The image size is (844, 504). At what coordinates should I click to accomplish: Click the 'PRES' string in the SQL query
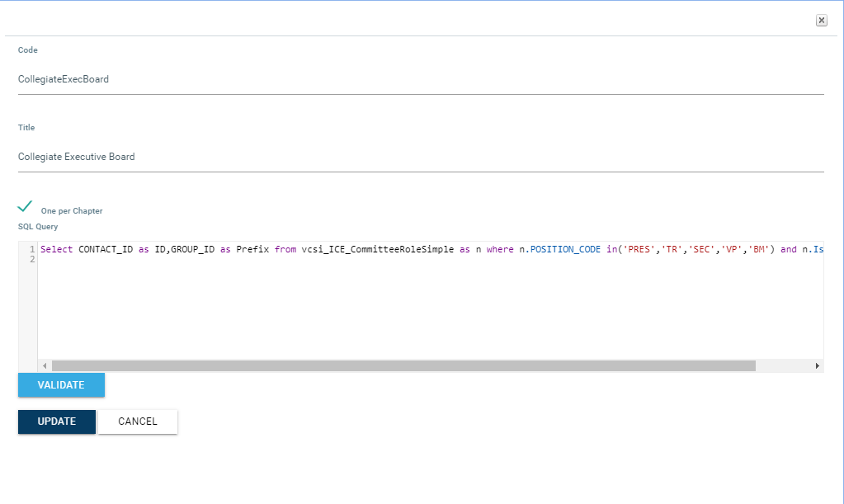pyautogui.click(x=637, y=249)
